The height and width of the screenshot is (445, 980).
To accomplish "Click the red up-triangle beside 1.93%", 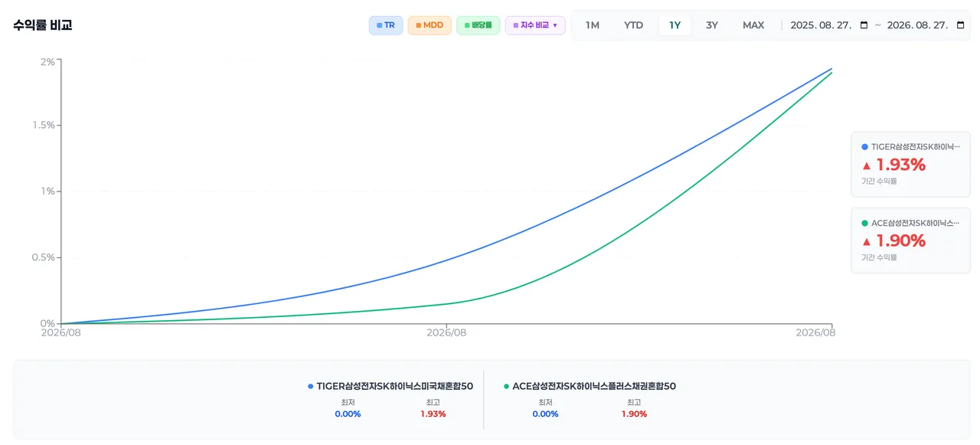I will click(867, 165).
